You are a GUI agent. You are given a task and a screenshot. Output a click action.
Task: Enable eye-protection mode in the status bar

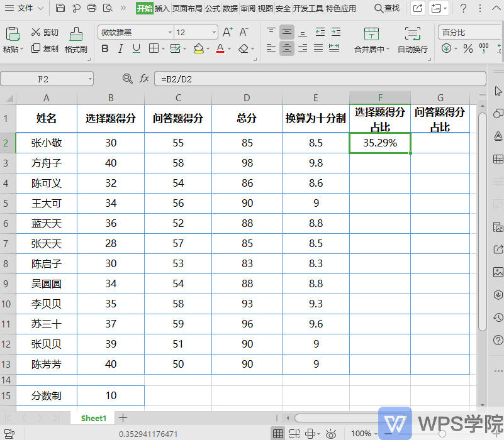[330, 433]
